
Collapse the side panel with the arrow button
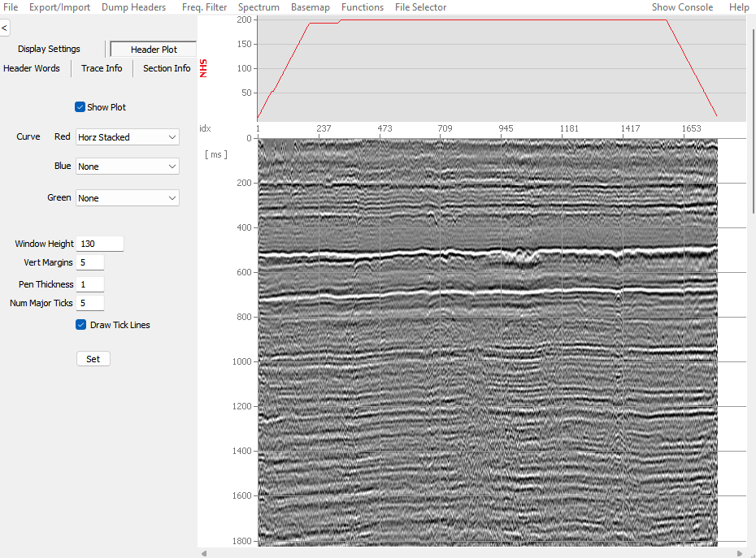coord(5,28)
